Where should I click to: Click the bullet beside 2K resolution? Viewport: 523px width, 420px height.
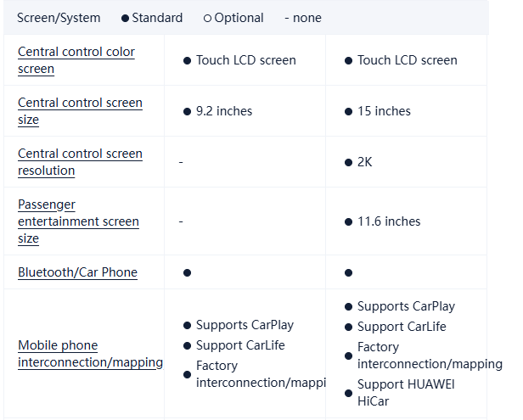[348, 162]
